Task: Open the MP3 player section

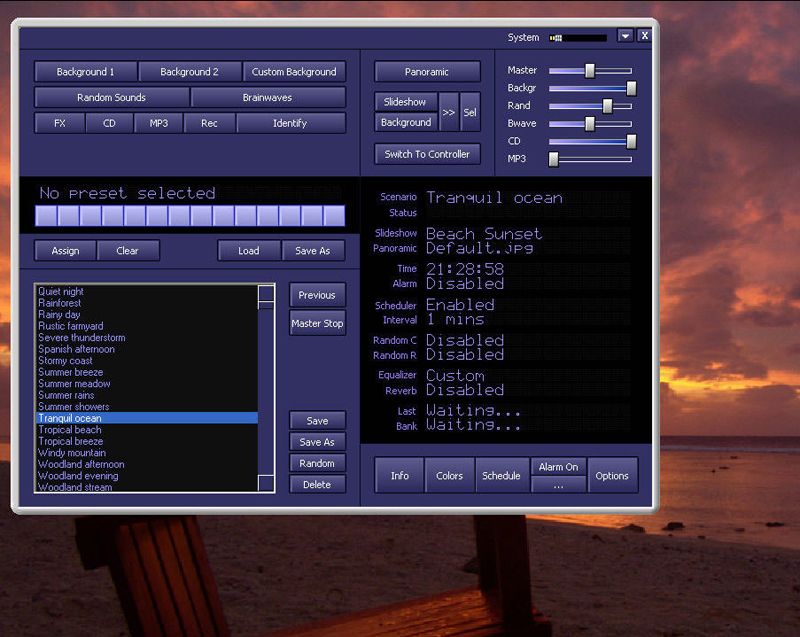Action: (x=160, y=123)
